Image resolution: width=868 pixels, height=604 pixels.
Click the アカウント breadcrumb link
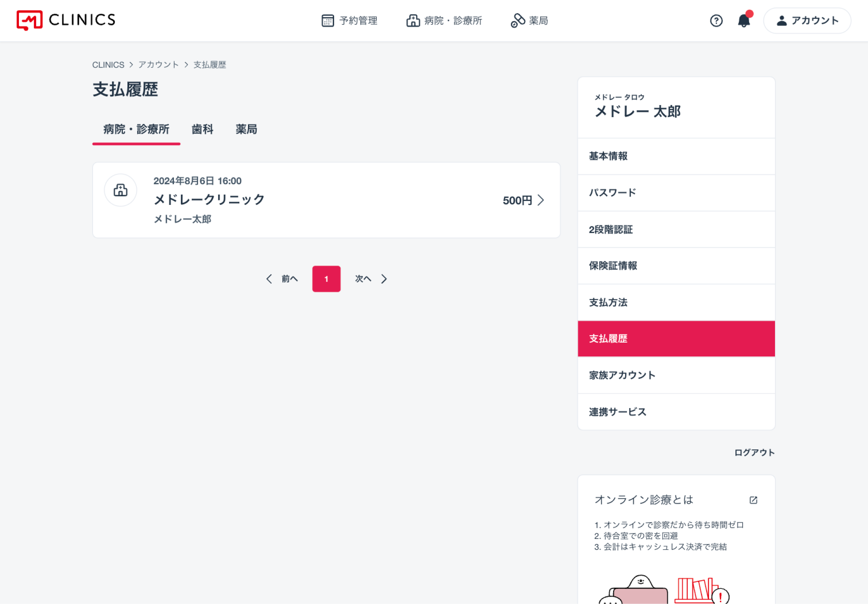[158, 65]
